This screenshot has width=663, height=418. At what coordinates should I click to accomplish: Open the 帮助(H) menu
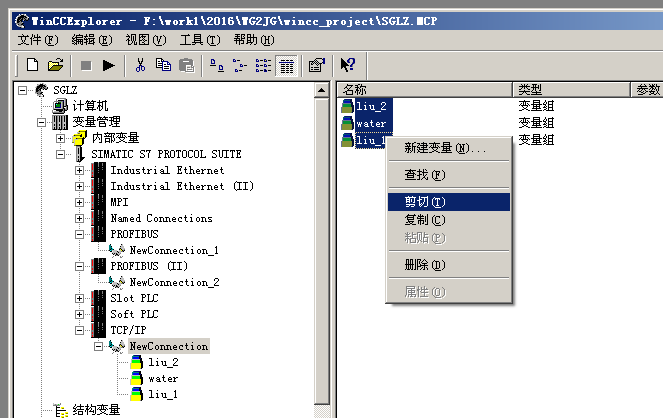[x=254, y=40]
